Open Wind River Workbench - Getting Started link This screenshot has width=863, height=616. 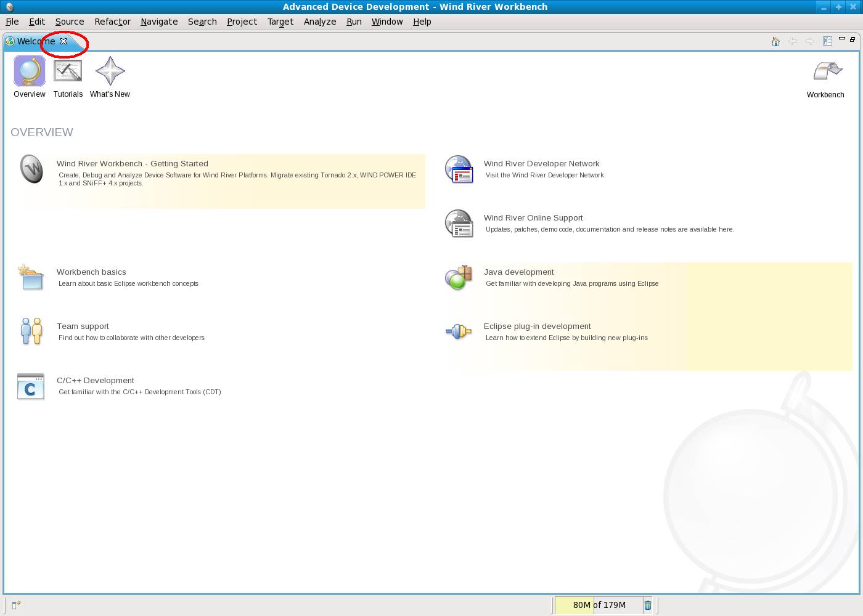point(133,164)
